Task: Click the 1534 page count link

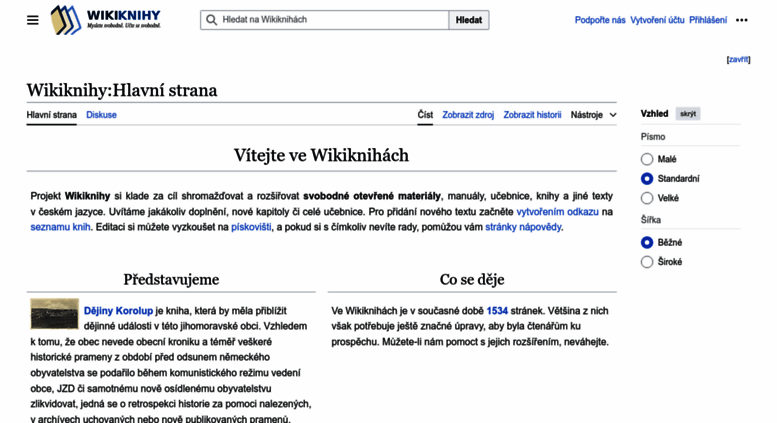Action: pyautogui.click(x=497, y=311)
